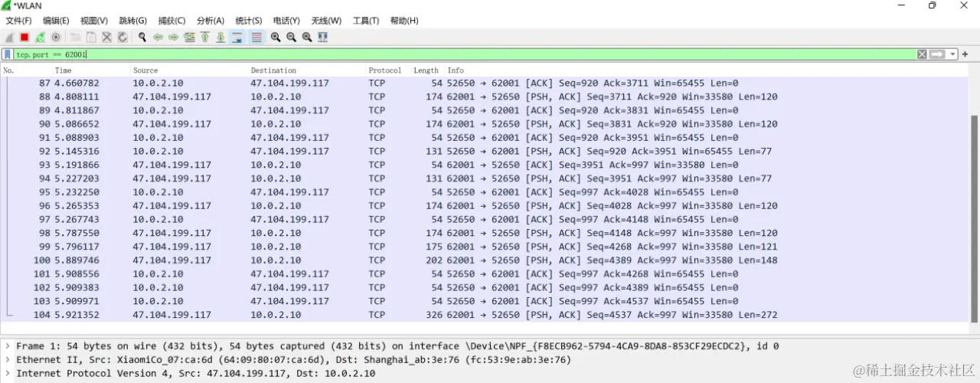
Task: Select packet 96 at time 5.265353
Action: [485, 206]
